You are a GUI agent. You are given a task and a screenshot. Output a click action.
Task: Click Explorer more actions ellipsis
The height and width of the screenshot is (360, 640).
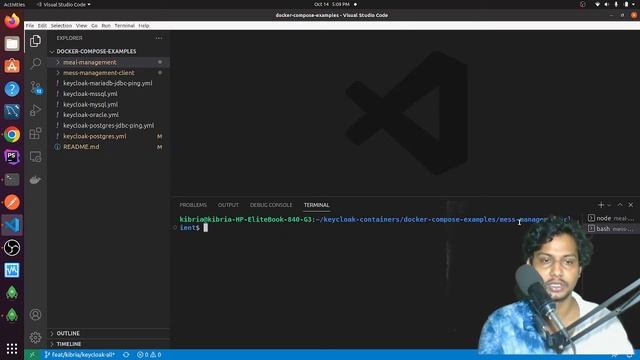(159, 38)
